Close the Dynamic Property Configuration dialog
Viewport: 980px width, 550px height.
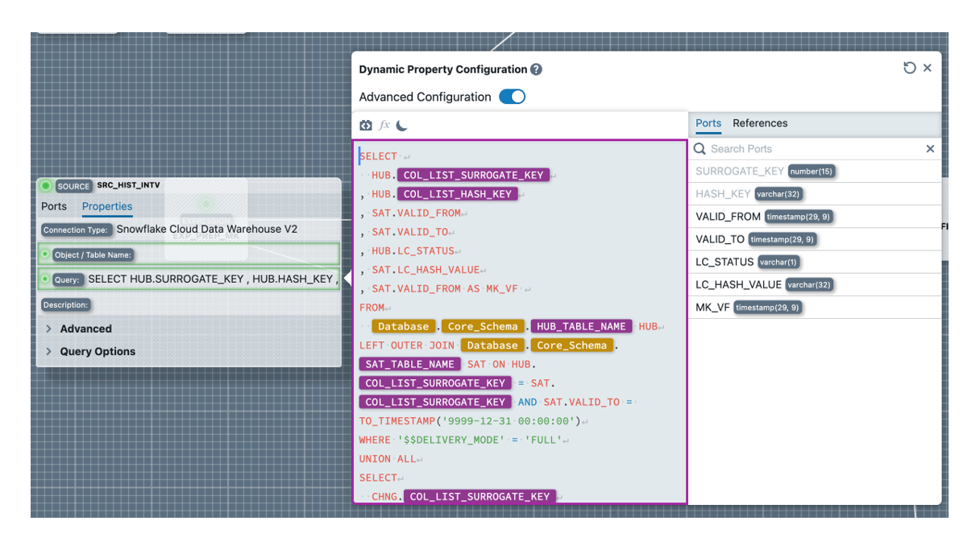(x=928, y=68)
